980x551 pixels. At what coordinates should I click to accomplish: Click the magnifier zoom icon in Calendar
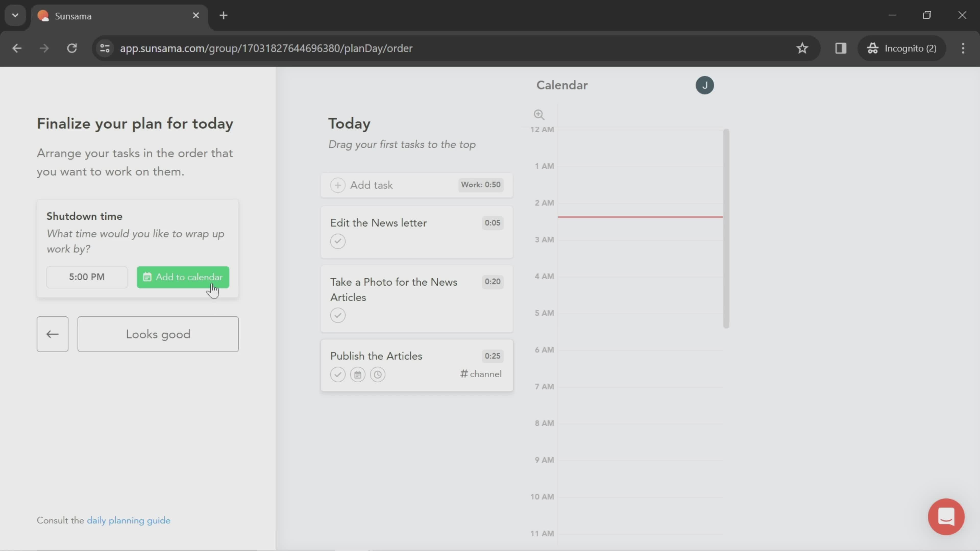tap(538, 114)
